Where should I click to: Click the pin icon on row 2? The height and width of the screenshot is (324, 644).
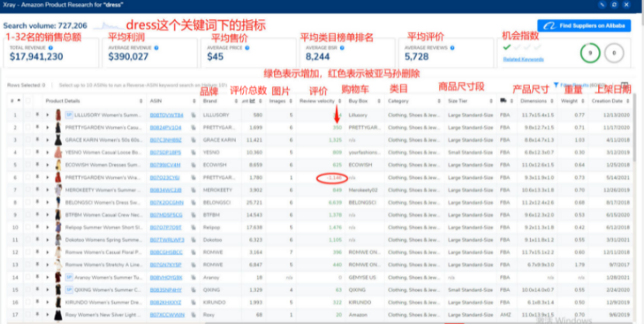(36, 127)
